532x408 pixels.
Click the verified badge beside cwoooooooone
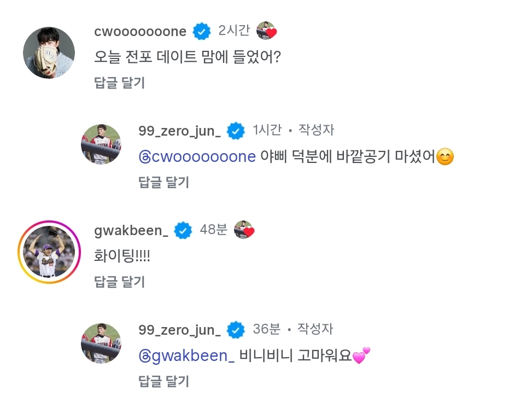coord(202,32)
